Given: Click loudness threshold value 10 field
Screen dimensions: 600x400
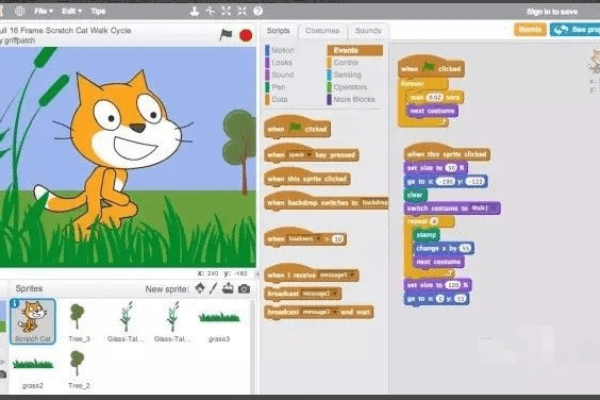Looking at the screenshot, I should point(338,239).
